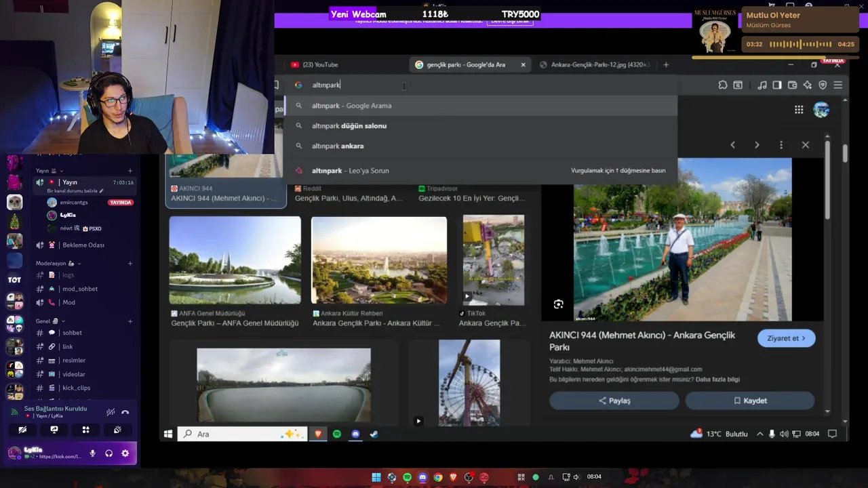The height and width of the screenshot is (488, 868).
Task: Open the TikTok Ankara Gençlik Parkı result
Action: pyautogui.click(x=494, y=260)
